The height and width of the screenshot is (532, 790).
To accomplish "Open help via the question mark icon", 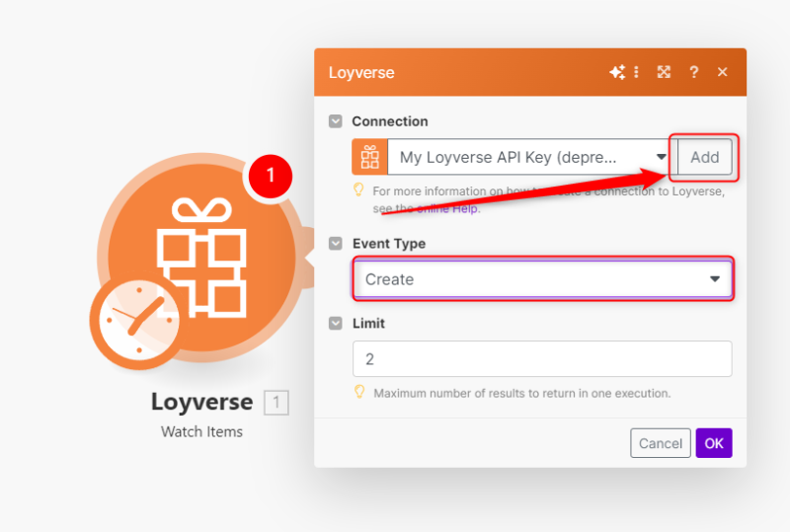I will (x=694, y=72).
